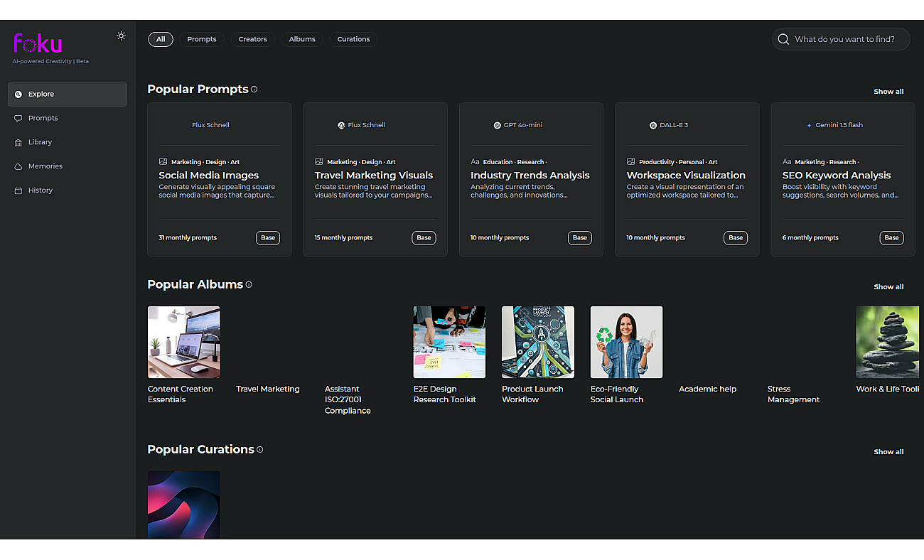
Task: Open the SEO Keyword Analysis prompt title
Action: click(x=837, y=176)
